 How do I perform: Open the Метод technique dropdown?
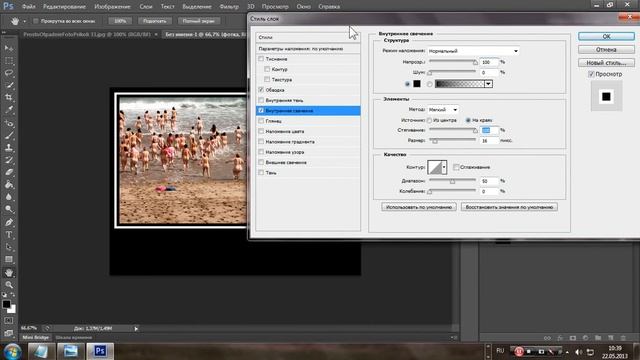click(443, 109)
